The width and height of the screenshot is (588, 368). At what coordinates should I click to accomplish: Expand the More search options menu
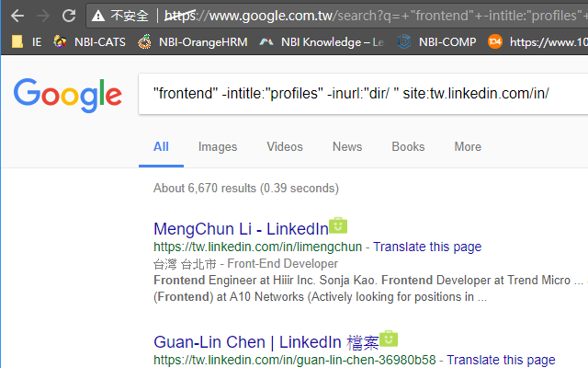pos(468,147)
